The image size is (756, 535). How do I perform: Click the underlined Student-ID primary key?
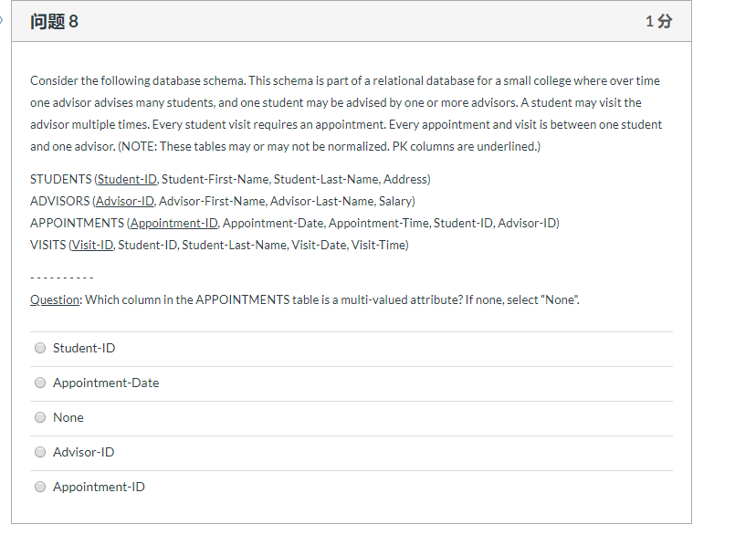[x=127, y=179]
